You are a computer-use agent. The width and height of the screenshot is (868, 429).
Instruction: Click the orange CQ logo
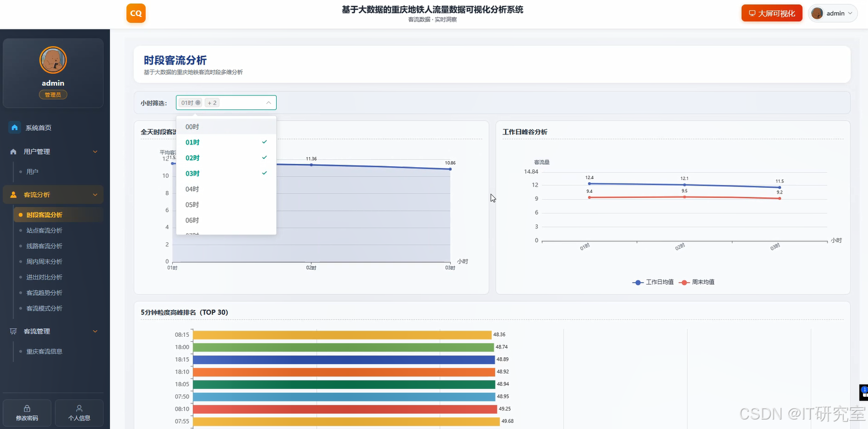coord(136,13)
